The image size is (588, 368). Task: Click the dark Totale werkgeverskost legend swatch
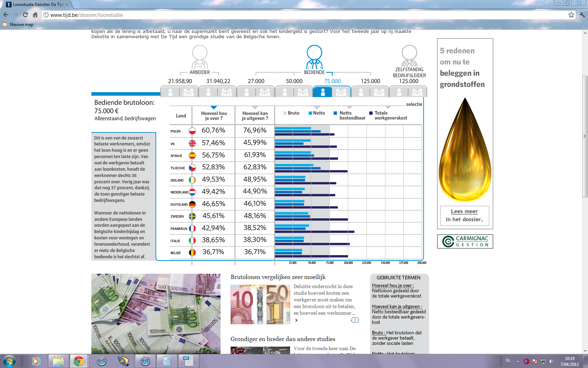point(371,113)
